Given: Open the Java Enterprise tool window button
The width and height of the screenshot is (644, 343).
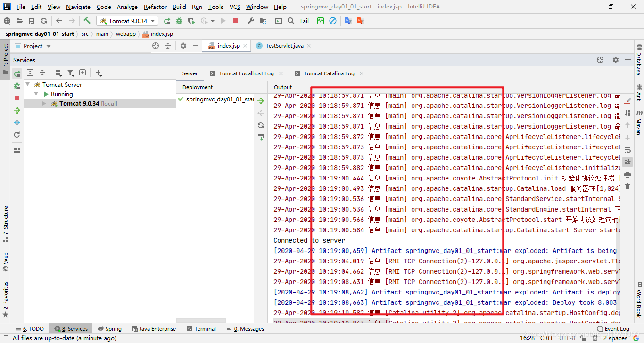Looking at the screenshot, I should click(154, 329).
